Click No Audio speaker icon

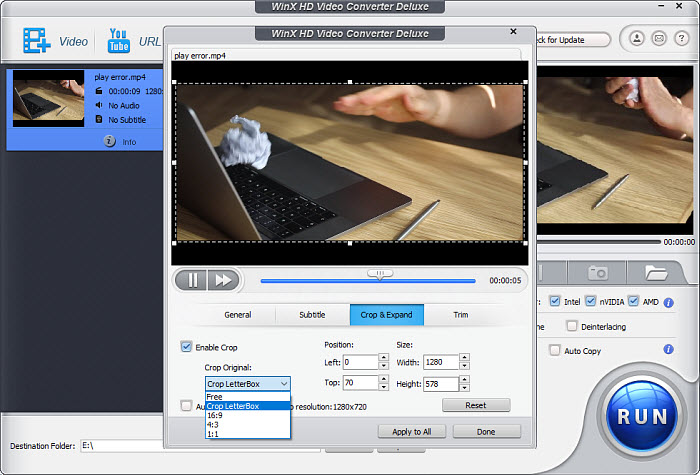(99, 105)
